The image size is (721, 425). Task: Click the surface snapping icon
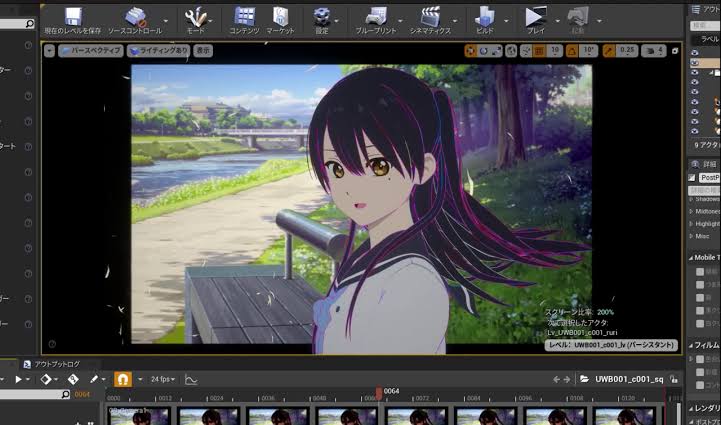(526, 51)
